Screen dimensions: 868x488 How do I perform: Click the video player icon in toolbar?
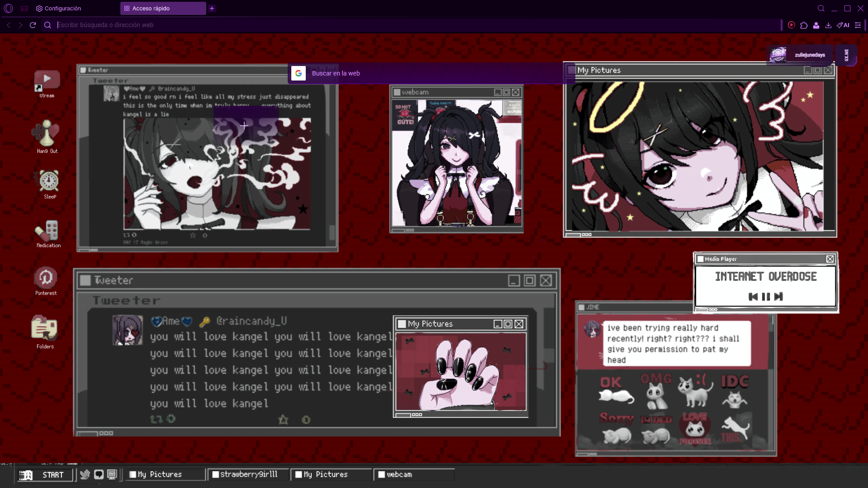click(791, 25)
